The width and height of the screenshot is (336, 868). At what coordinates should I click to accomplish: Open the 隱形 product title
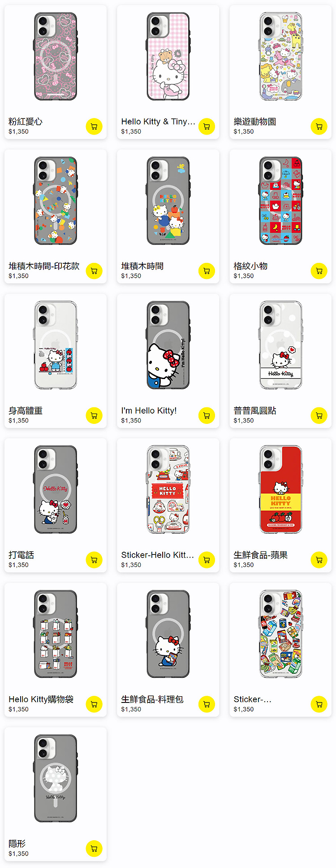click(x=17, y=844)
